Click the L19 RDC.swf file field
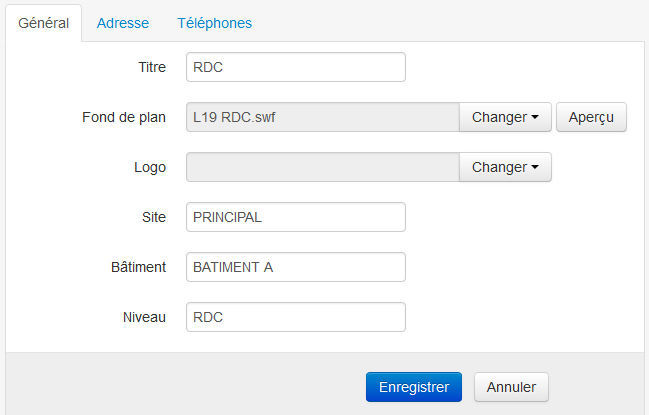Image resolution: width=649 pixels, height=415 pixels. click(322, 117)
